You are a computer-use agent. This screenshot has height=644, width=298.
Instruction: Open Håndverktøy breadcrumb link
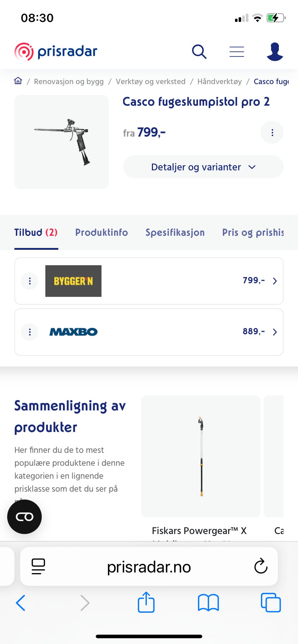[220, 82]
